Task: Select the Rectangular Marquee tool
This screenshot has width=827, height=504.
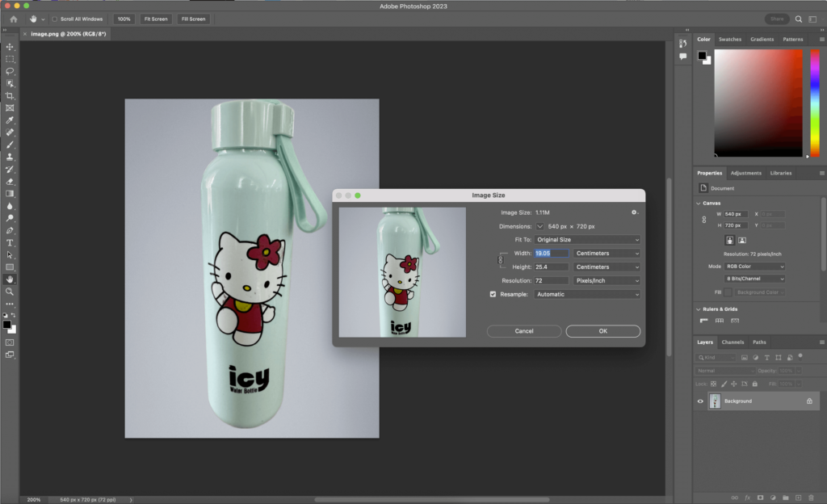Action: [x=10, y=59]
